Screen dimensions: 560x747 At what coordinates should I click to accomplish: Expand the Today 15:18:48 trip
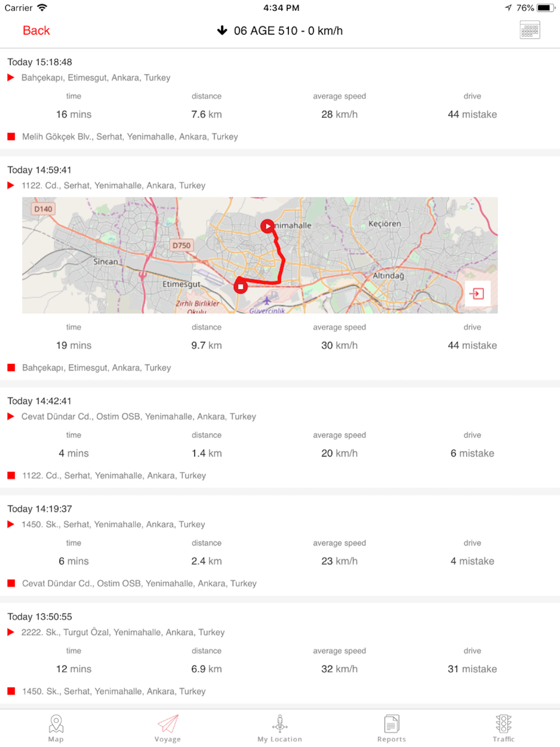[x=280, y=99]
